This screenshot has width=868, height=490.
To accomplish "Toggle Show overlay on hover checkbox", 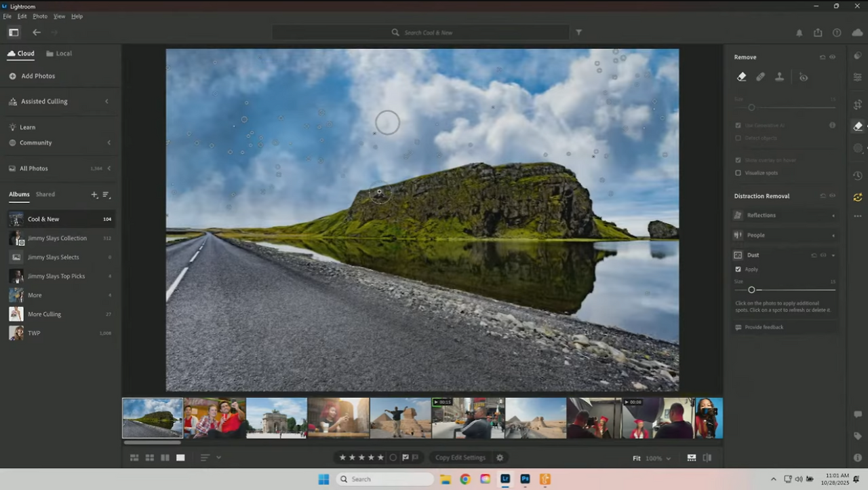I will click(x=738, y=160).
